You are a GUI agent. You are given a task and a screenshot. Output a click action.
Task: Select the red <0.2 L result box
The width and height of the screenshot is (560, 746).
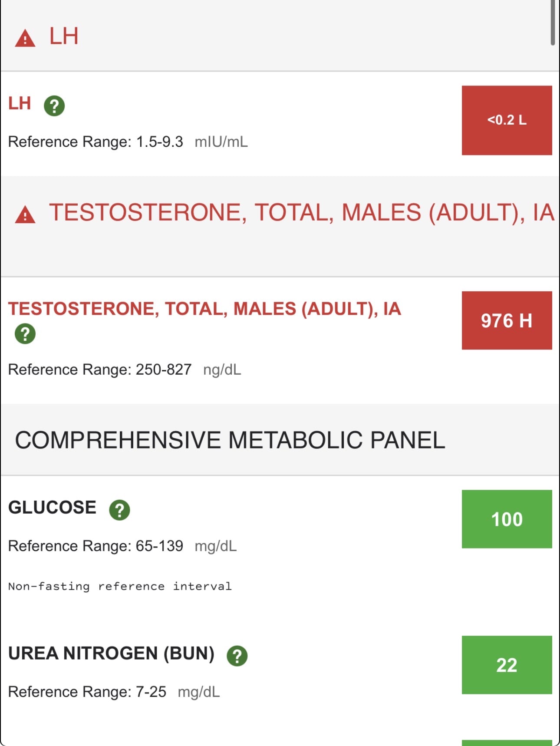[x=507, y=120]
